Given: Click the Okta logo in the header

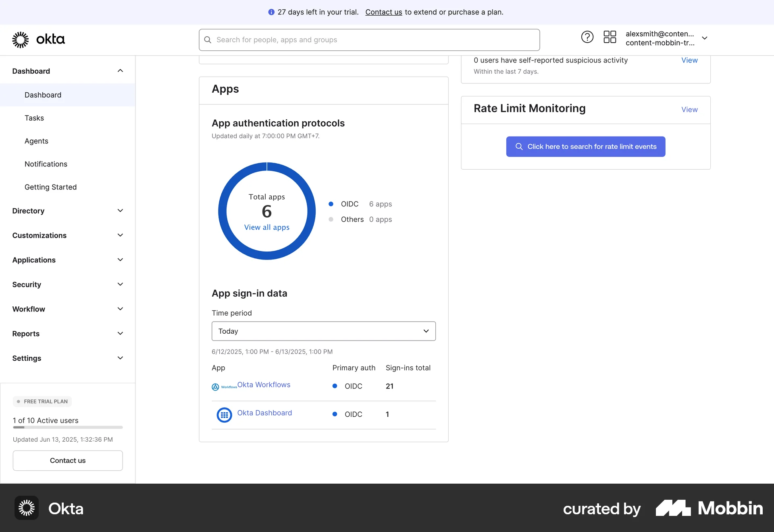Looking at the screenshot, I should [38, 39].
